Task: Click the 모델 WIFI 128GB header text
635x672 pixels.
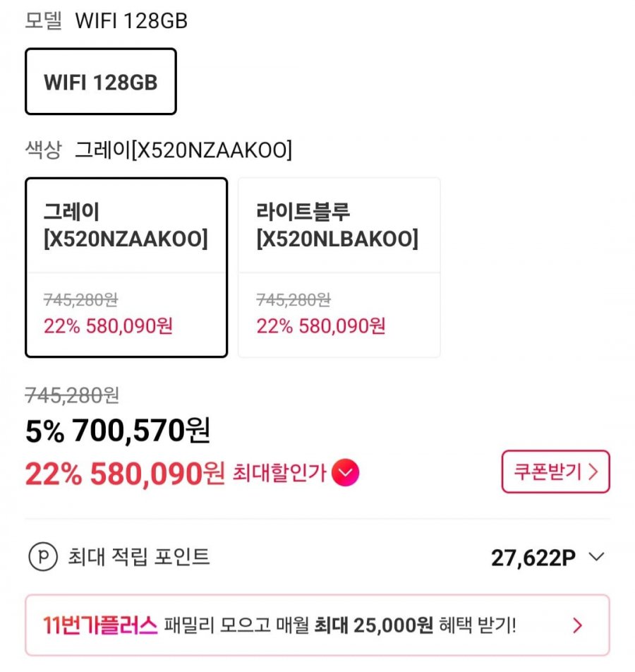Action: point(106,21)
